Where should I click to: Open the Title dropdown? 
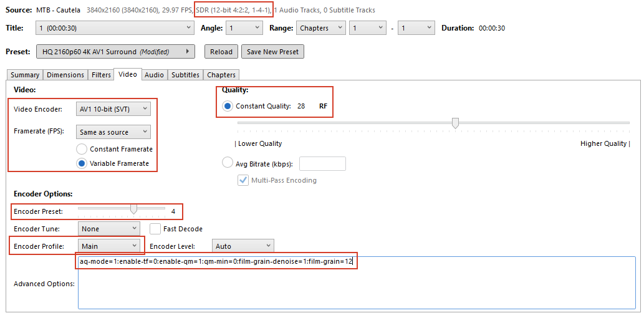point(115,28)
